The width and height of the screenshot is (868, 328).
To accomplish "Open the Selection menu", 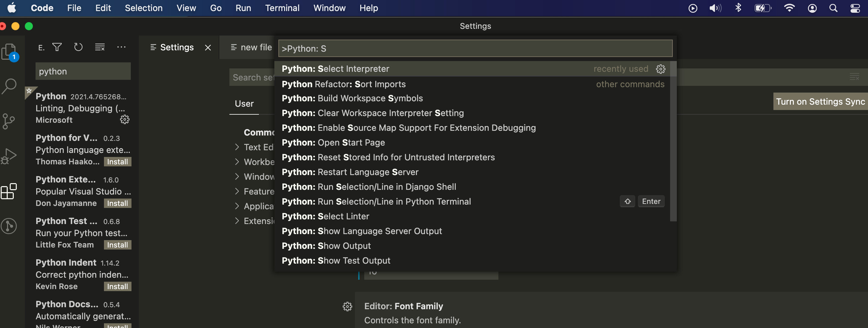I will (144, 8).
